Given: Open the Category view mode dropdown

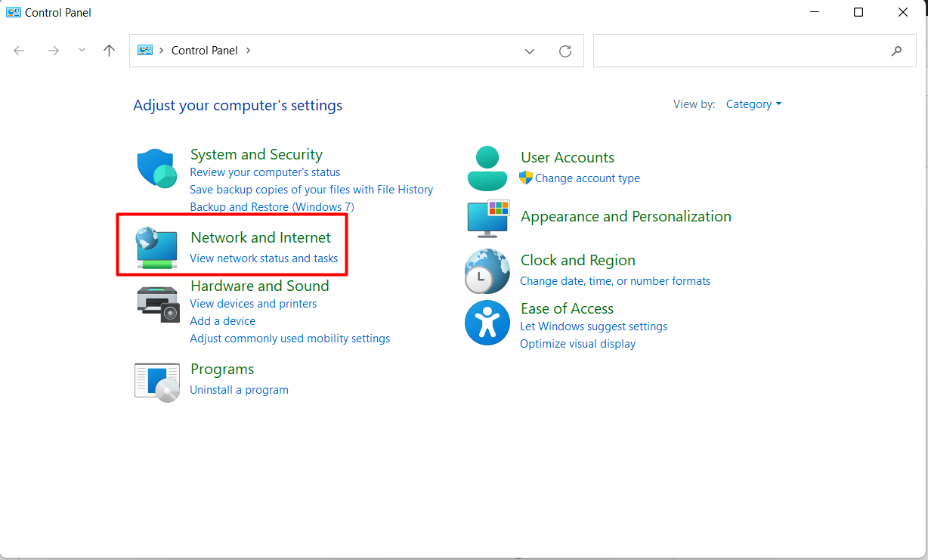Looking at the screenshot, I should point(753,104).
